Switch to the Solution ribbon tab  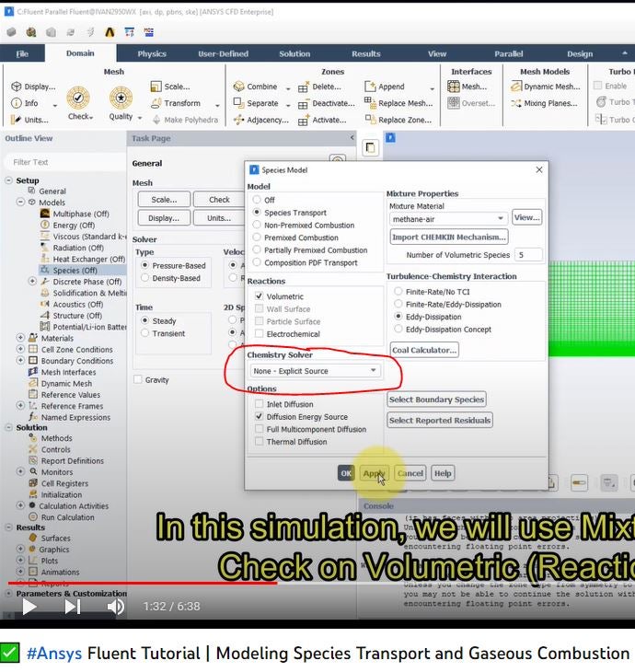pyautogui.click(x=294, y=53)
